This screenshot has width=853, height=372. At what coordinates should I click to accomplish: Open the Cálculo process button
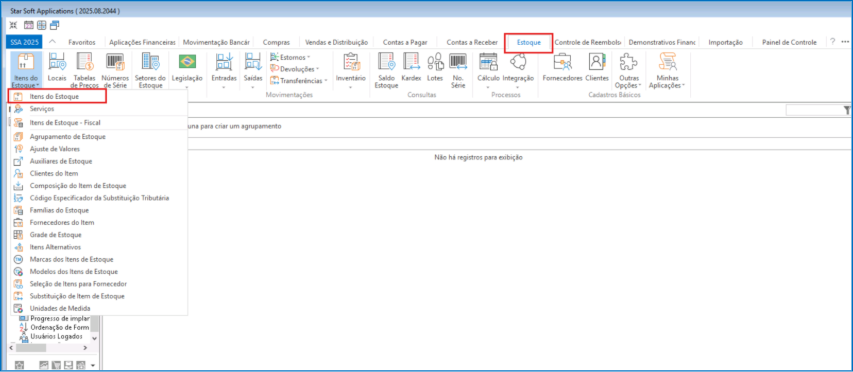(488, 69)
